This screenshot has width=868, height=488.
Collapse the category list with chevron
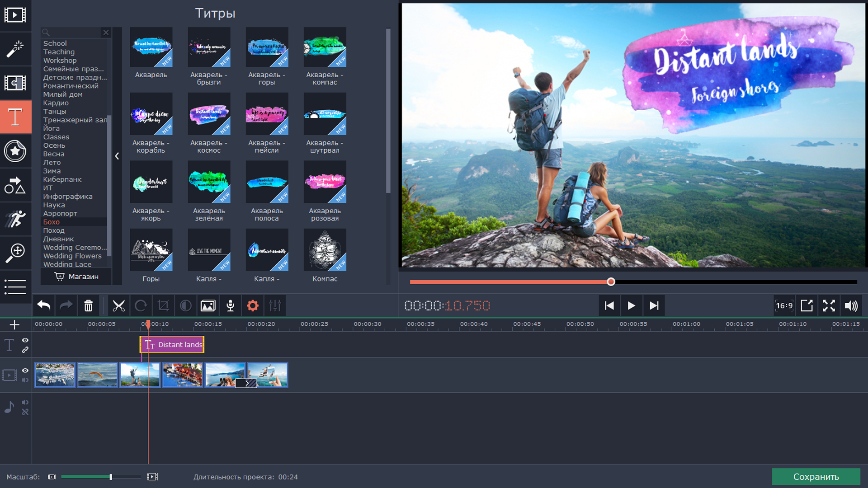pos(117,156)
